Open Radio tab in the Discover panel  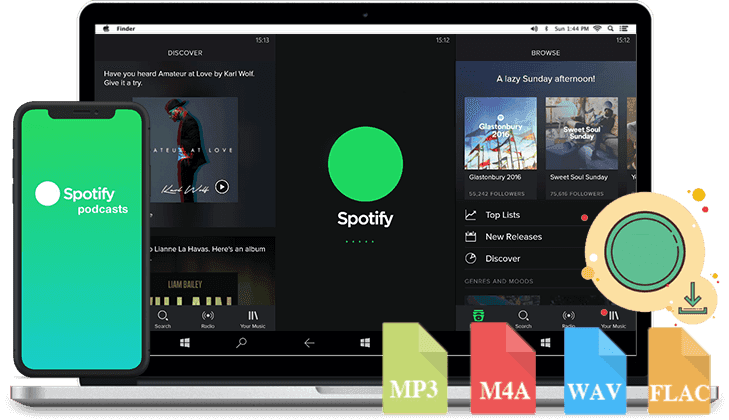click(208, 319)
